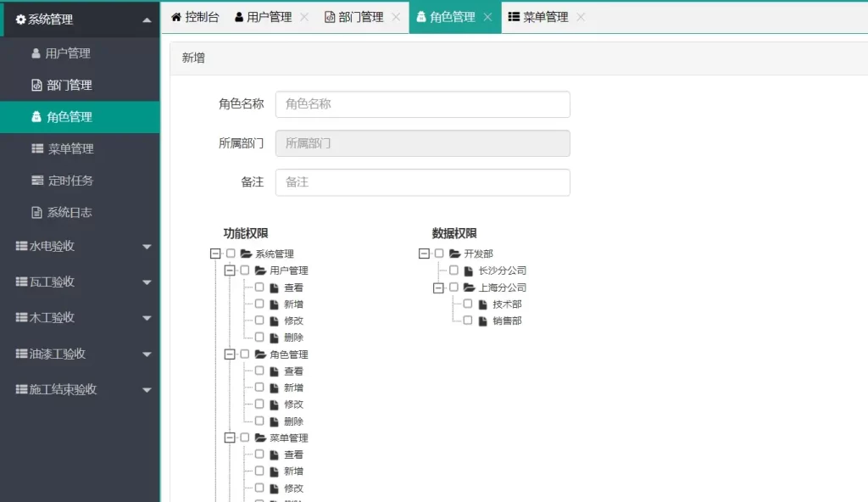Click the 角色名称 input field

[x=422, y=104]
